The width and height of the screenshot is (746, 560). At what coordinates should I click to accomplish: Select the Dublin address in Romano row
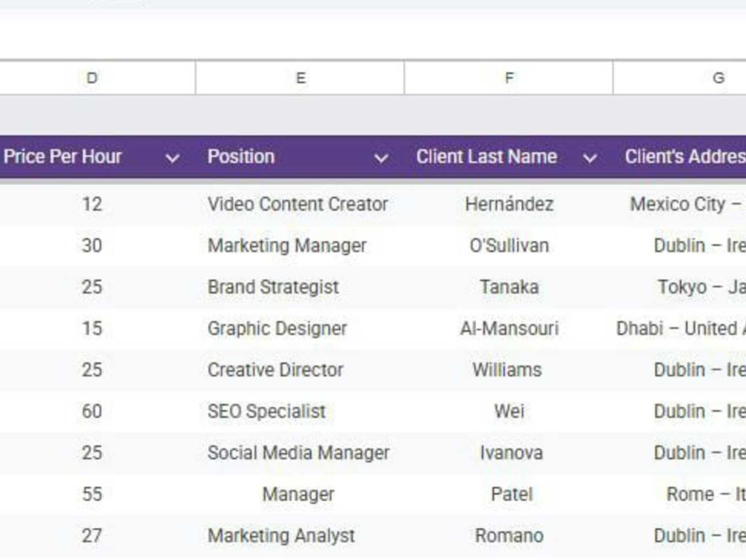click(680, 536)
